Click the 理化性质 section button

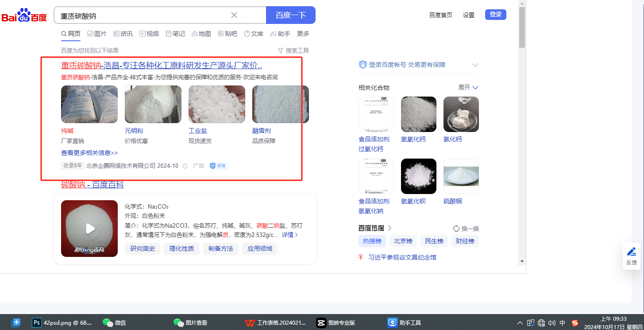(x=181, y=248)
